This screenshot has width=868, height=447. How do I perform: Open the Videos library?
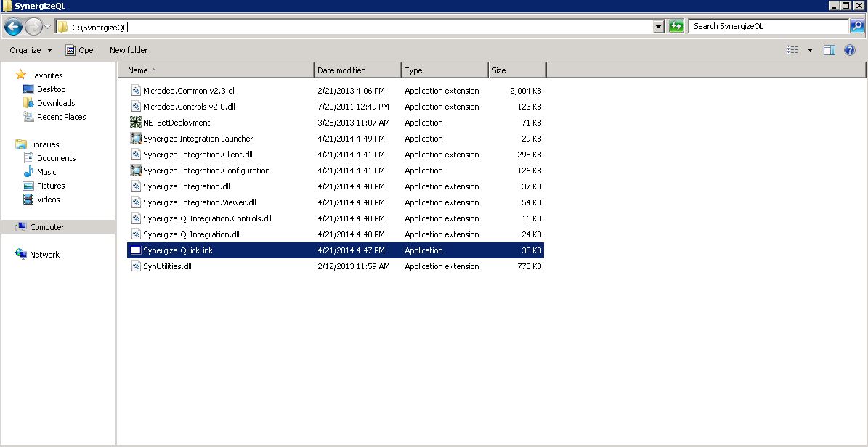[x=48, y=200]
